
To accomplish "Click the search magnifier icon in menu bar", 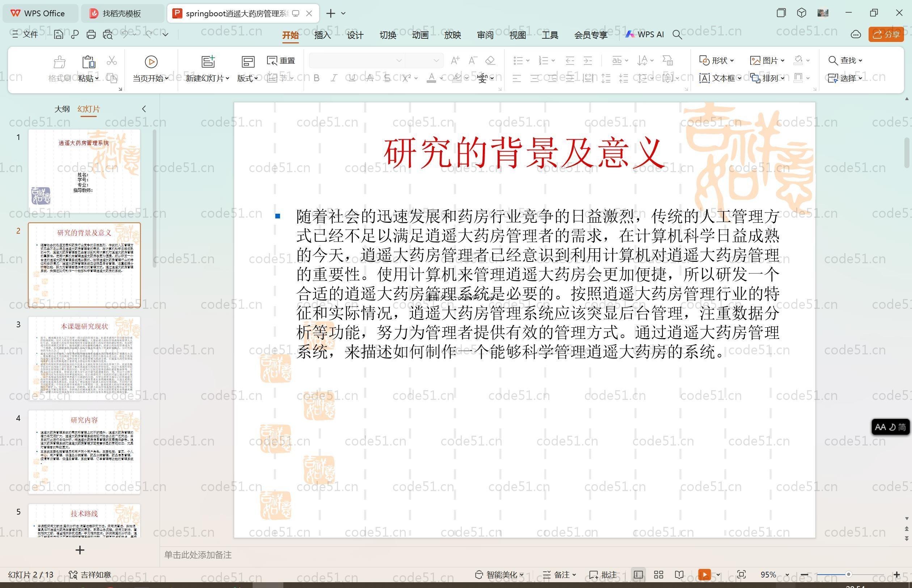I will pyautogui.click(x=677, y=35).
